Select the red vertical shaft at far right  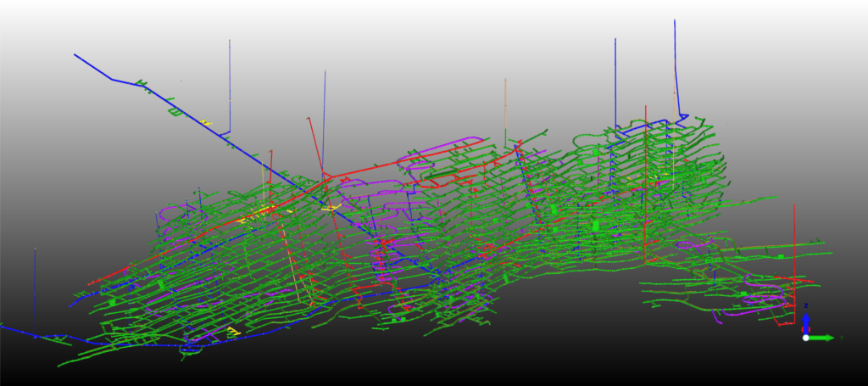(x=794, y=238)
